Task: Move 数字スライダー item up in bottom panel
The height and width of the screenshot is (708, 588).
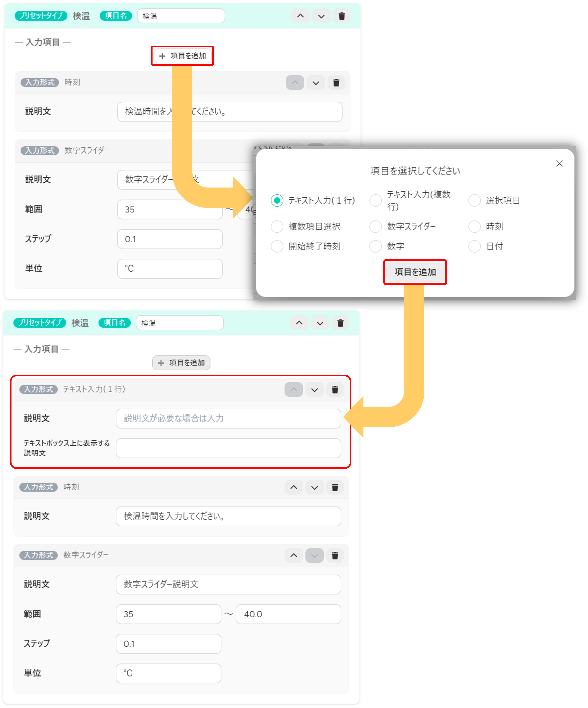Action: pos(294,556)
